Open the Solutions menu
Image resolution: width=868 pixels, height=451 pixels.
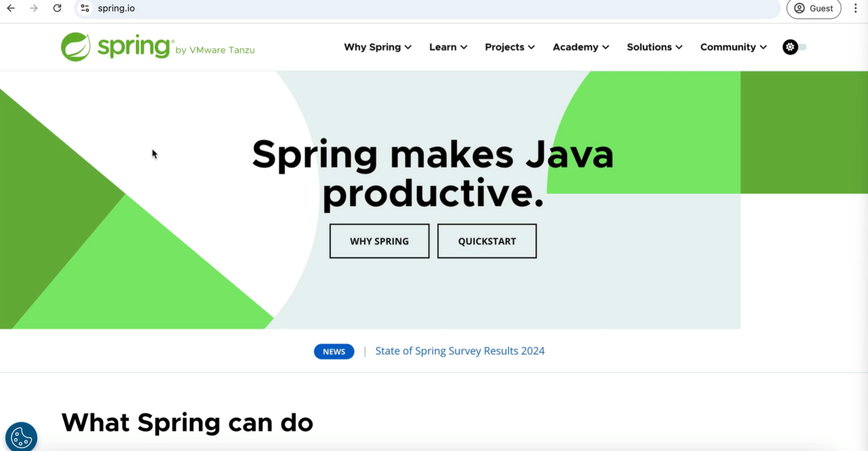(654, 47)
